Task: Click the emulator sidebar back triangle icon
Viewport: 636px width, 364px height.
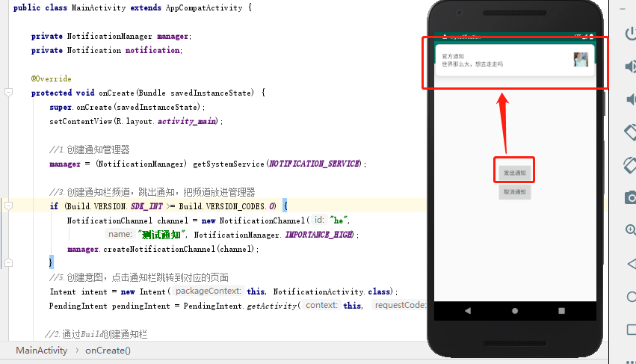Action: [632, 264]
